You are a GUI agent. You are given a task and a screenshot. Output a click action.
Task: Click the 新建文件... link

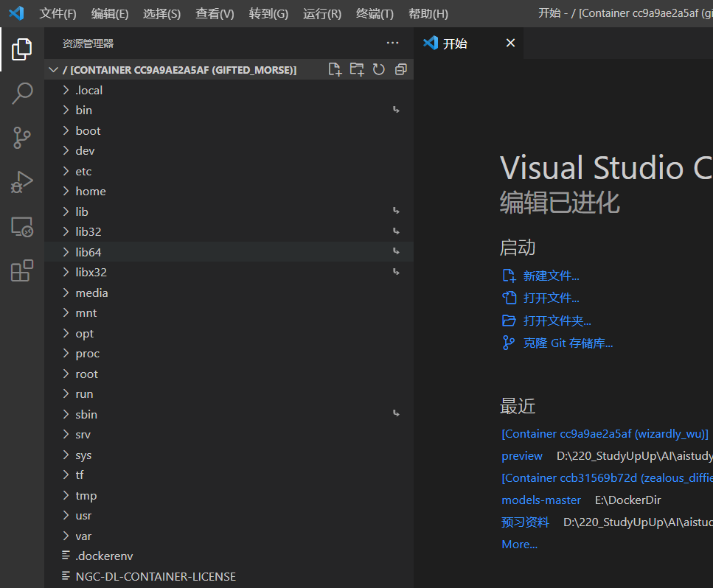[x=551, y=276]
